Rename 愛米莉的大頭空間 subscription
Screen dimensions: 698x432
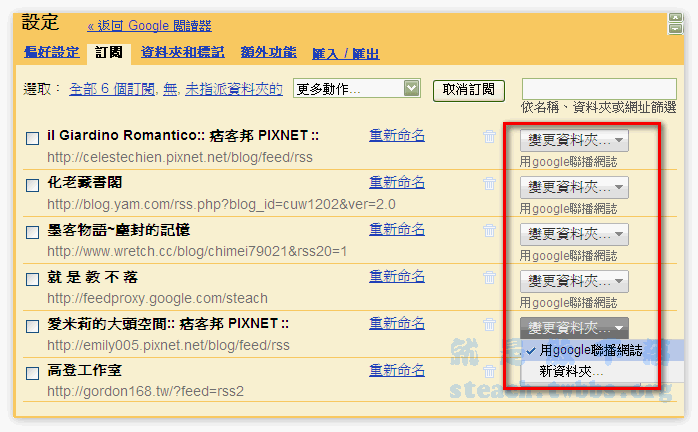click(x=397, y=323)
